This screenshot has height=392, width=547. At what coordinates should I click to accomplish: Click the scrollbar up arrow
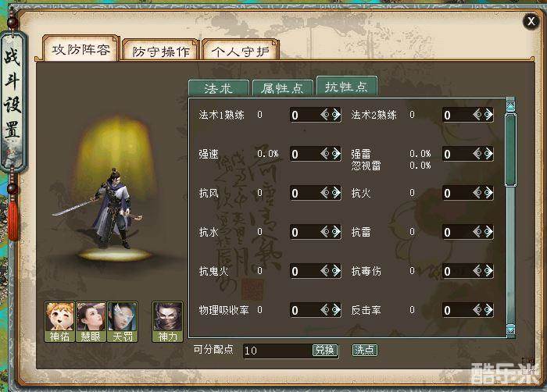tap(511, 105)
